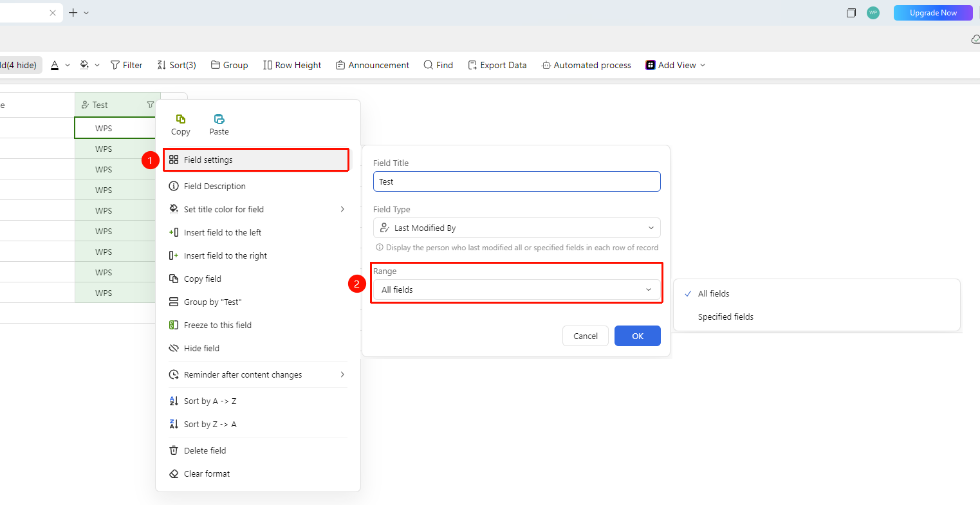Image resolution: width=980 pixels, height=505 pixels.
Task: Click the Cancel button
Action: pyautogui.click(x=586, y=336)
